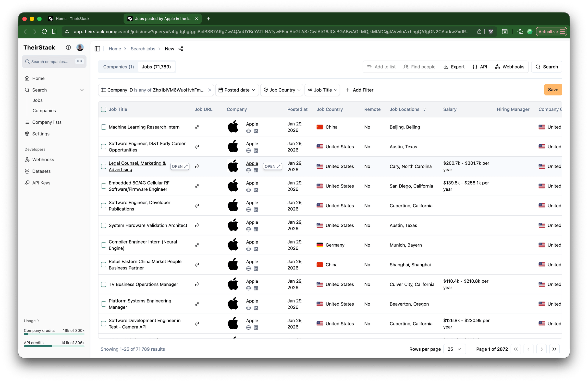Open the help question-mark icon
Image resolution: width=588 pixels, height=382 pixels.
pyautogui.click(x=68, y=47)
